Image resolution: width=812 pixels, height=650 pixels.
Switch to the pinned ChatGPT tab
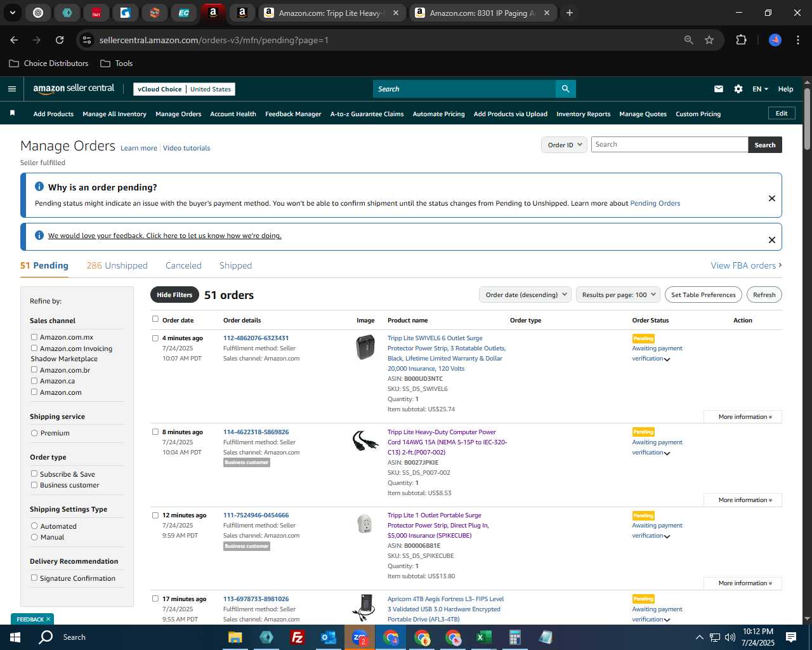(x=38, y=13)
